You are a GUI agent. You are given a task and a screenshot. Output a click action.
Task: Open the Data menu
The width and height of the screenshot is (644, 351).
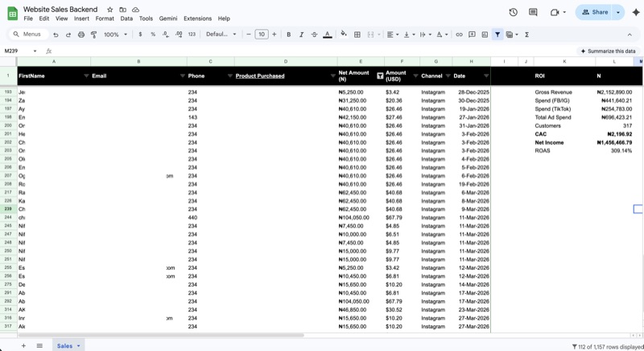pyautogui.click(x=126, y=19)
